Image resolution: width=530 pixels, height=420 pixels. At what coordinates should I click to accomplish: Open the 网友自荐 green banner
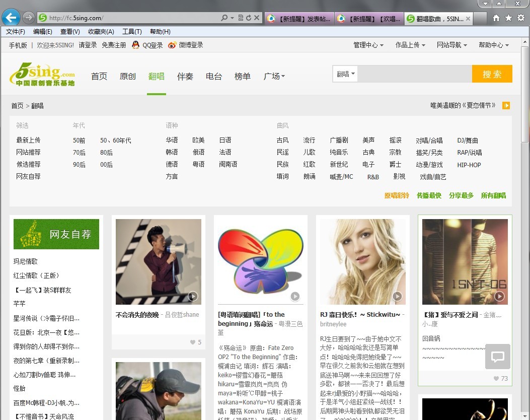pos(56,234)
